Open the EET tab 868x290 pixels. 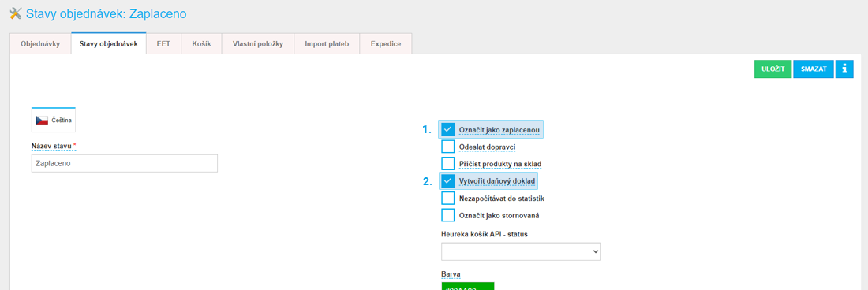(163, 43)
